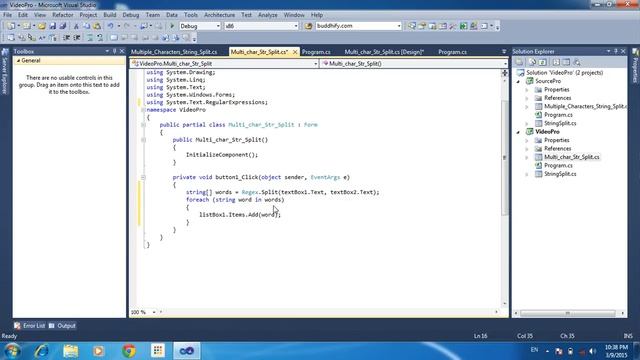Open the Multi_char_Str_Split() member dropdown

click(x=505, y=64)
